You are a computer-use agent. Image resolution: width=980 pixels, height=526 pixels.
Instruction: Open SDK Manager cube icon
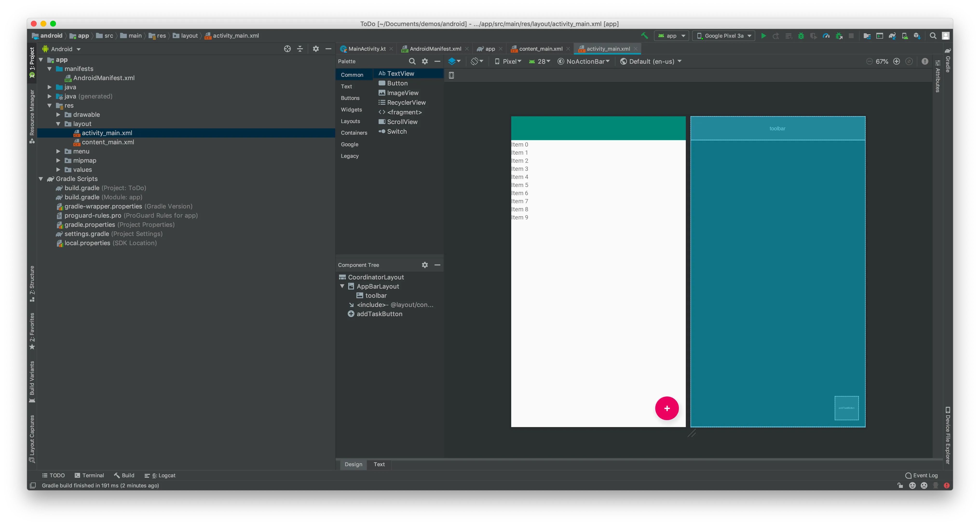coord(917,36)
